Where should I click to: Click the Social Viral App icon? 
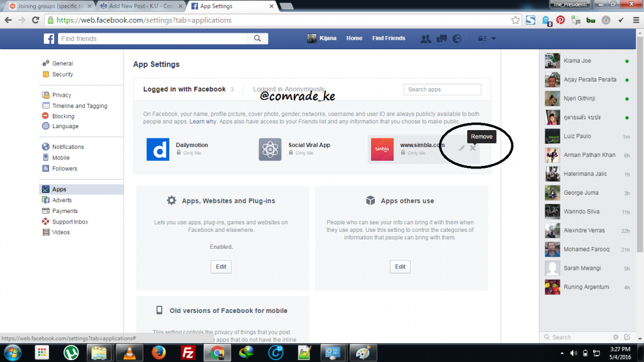[x=270, y=150]
